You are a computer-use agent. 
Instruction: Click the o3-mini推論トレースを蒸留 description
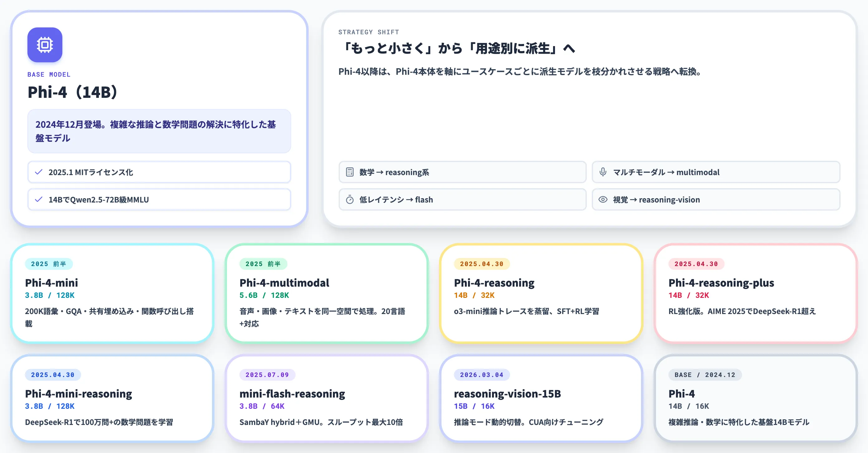coord(526,311)
